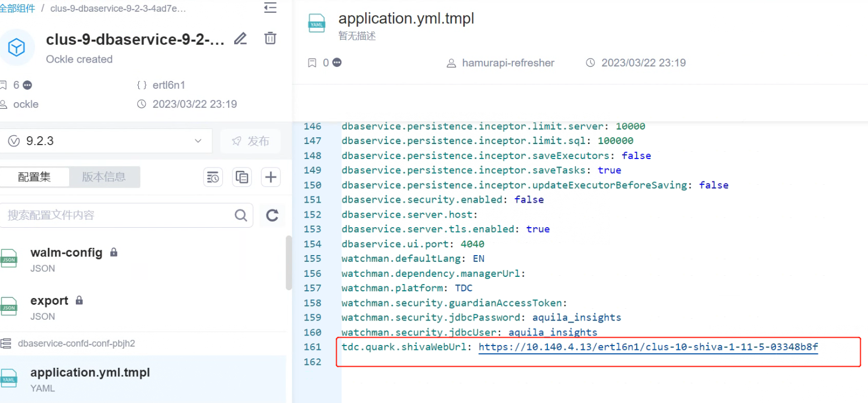This screenshot has width=868, height=403.
Task: Open the version dropdown showing 9.2.3
Action: pyautogui.click(x=105, y=141)
